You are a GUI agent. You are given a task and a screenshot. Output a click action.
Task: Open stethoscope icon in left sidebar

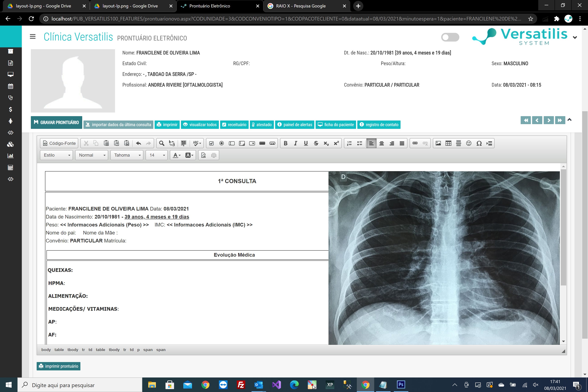click(11, 98)
